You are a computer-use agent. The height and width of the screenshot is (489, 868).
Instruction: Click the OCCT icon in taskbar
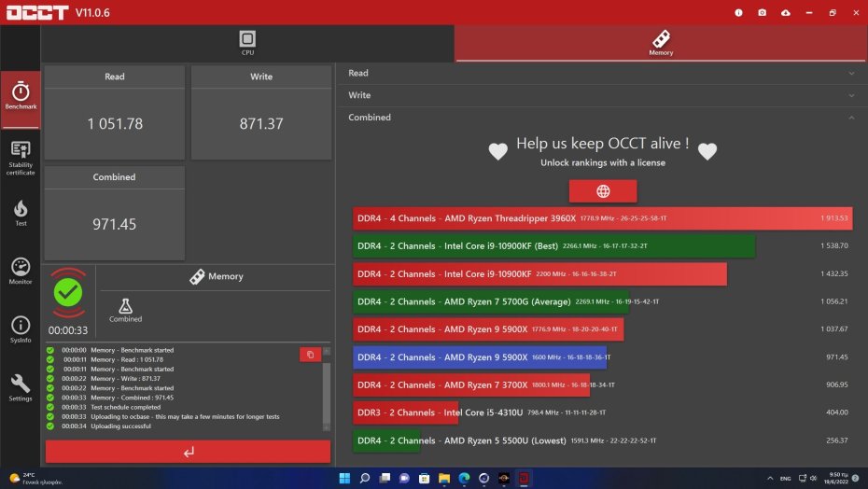point(524,478)
